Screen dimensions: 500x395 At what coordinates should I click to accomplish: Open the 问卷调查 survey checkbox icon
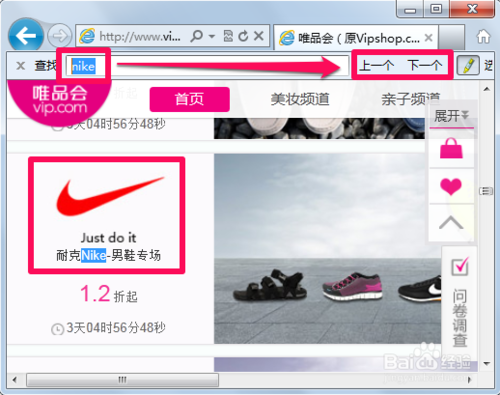(x=460, y=266)
